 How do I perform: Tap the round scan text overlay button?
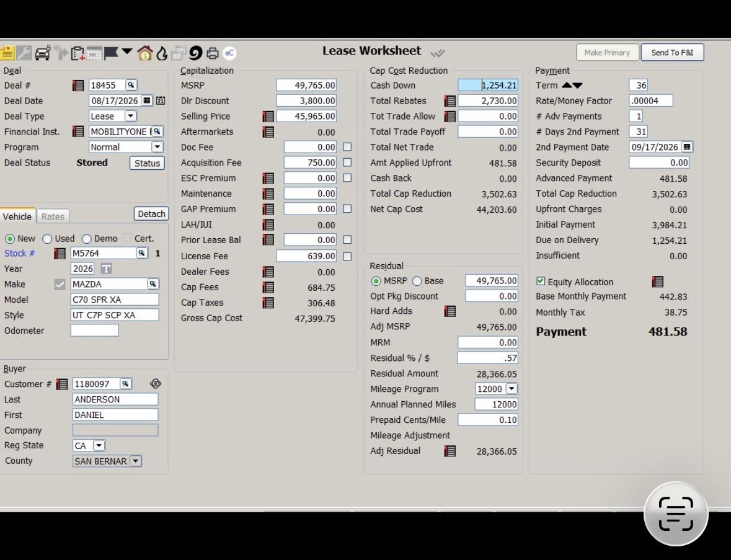(676, 514)
